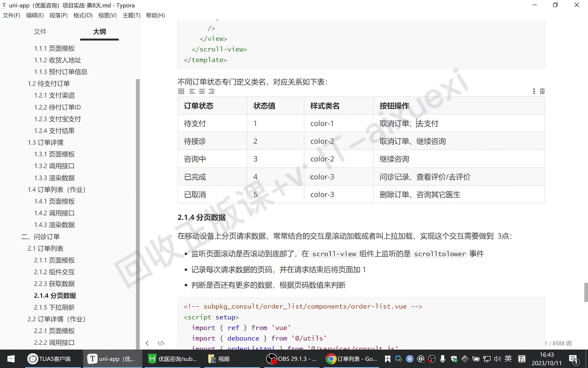Open table more options menu
The width and height of the screenshot is (588, 368).
[534, 91]
